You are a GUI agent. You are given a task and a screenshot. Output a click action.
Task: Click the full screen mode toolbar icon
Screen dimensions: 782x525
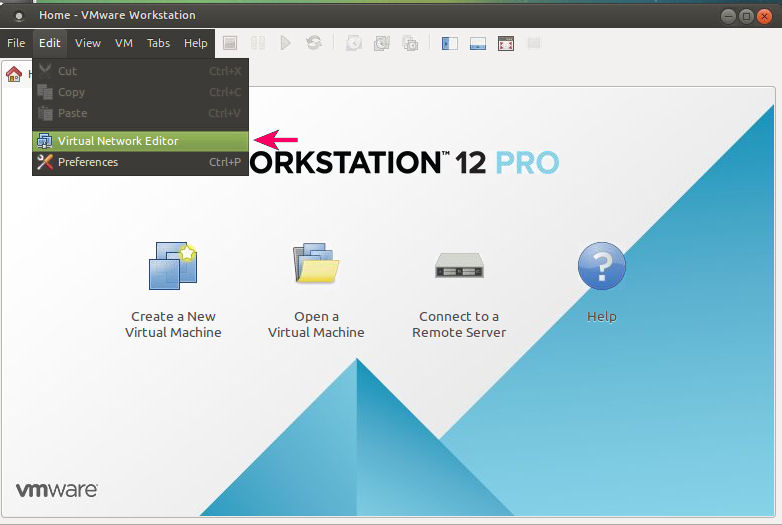506,43
